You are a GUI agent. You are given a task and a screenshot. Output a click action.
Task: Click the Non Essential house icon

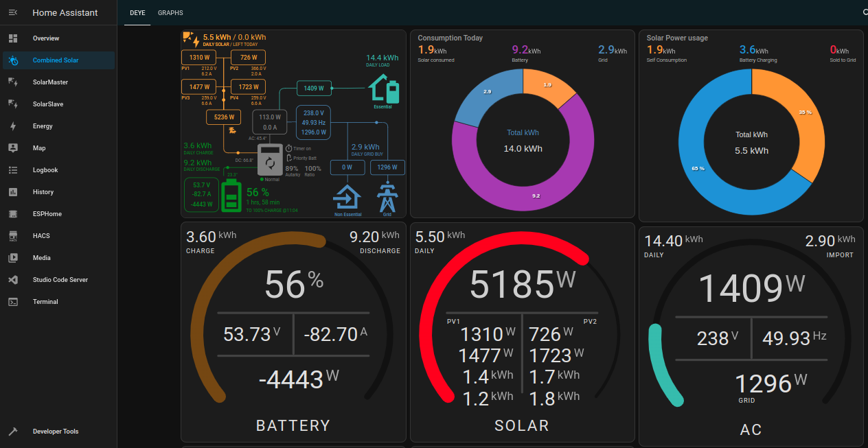point(347,197)
